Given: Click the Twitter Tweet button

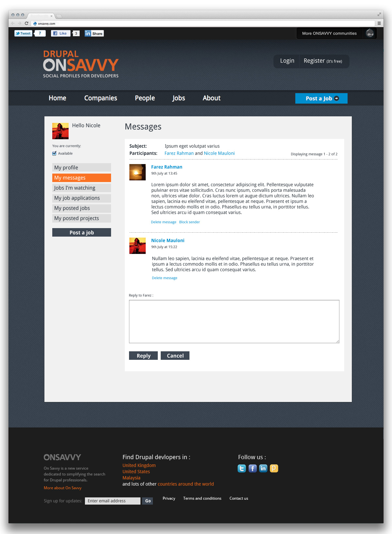Looking at the screenshot, I should [23, 33].
